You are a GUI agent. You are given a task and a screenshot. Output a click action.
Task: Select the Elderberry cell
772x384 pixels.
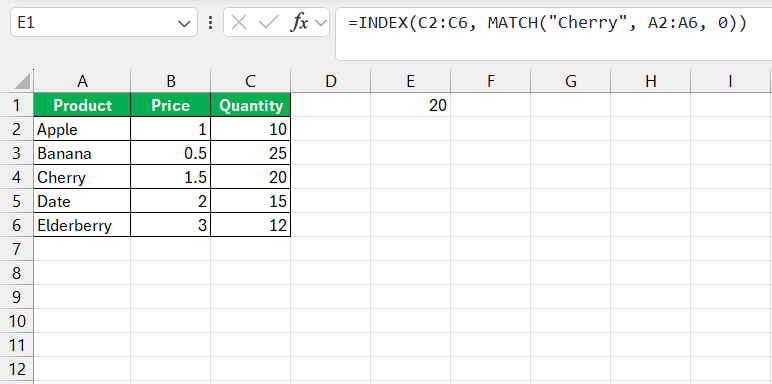point(82,225)
